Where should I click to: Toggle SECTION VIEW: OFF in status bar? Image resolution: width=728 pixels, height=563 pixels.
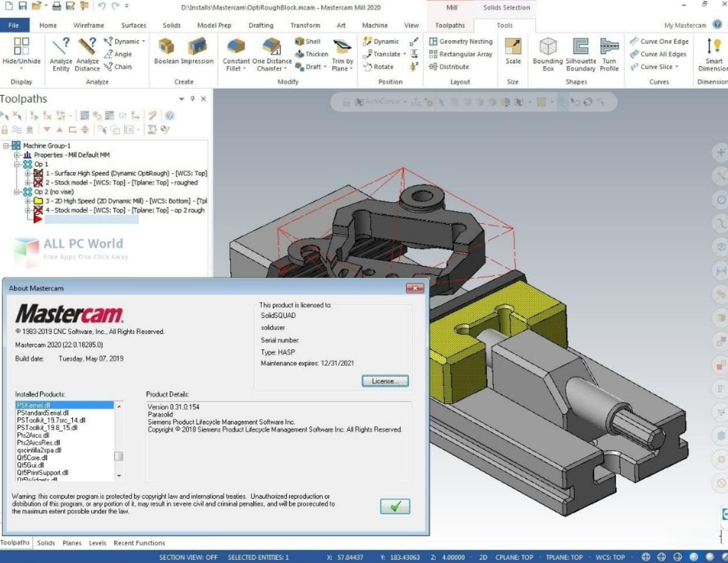(188, 557)
